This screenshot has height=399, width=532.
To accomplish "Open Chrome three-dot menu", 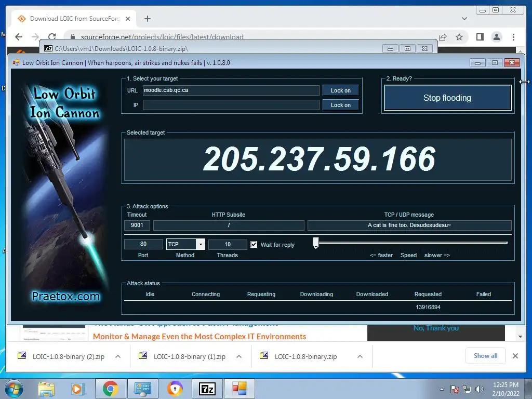I will click(x=514, y=37).
